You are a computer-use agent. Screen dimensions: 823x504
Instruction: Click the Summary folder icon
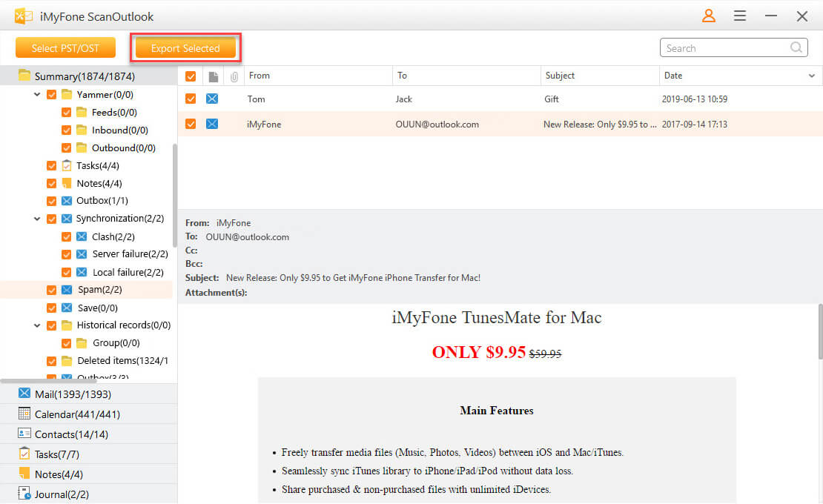pos(24,76)
